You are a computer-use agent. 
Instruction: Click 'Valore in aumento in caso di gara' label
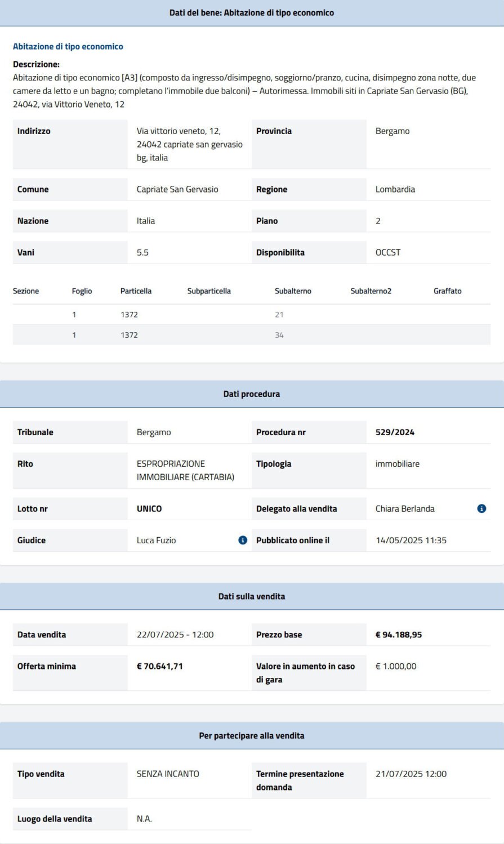coord(305,673)
